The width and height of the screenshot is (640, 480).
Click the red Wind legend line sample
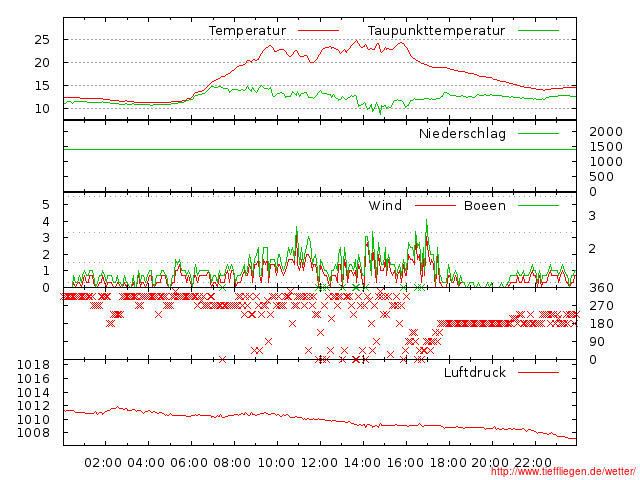435,205
